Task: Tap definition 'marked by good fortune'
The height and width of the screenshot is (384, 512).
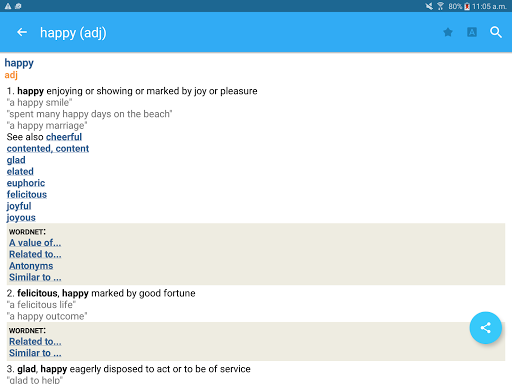Action: pyautogui.click(x=143, y=293)
